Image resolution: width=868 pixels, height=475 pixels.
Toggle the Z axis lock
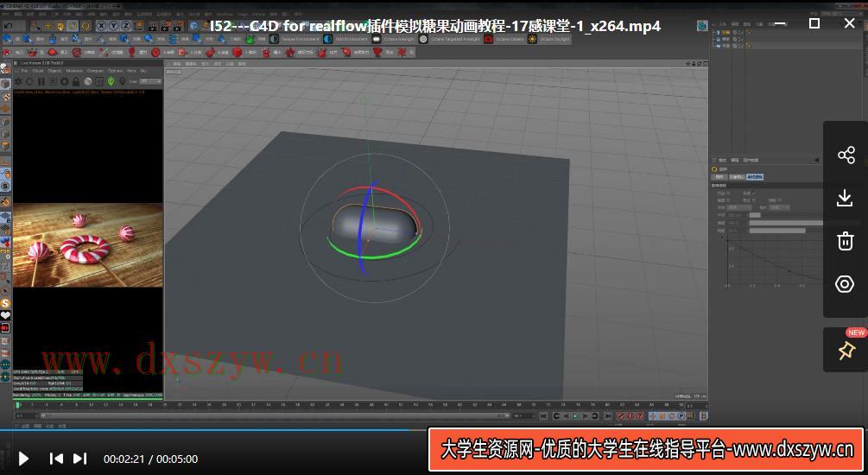point(125,26)
